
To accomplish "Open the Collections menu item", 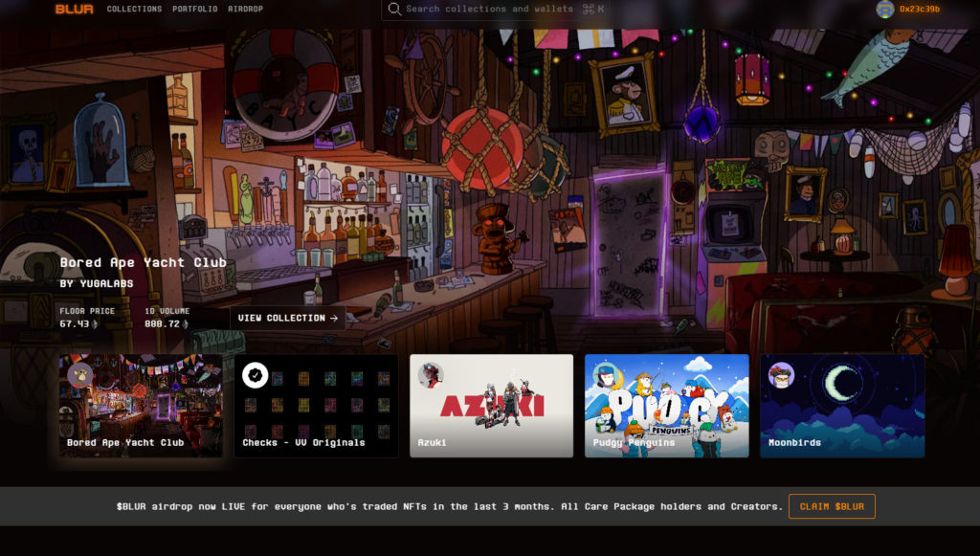I will [x=134, y=9].
